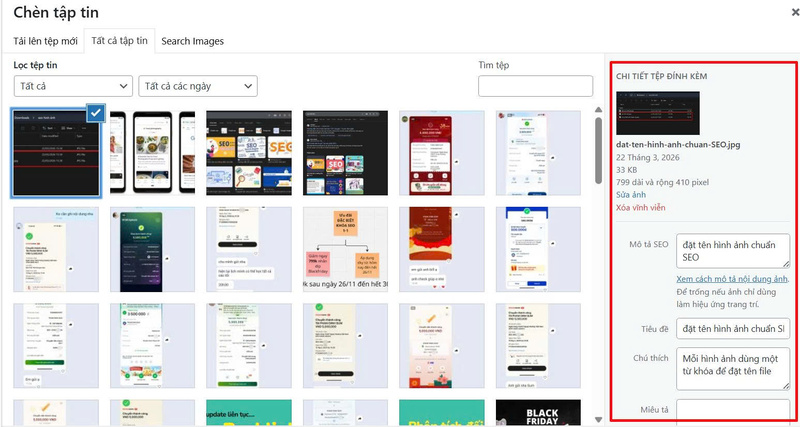Edit the Chú thích text area
The image size is (800, 427).
(733, 369)
